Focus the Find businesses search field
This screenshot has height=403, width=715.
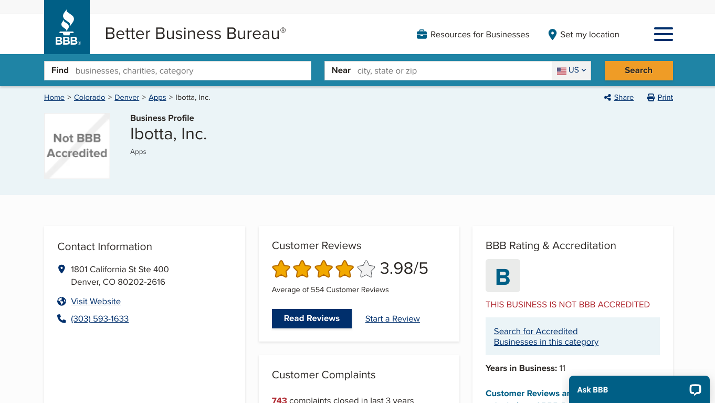177,71
